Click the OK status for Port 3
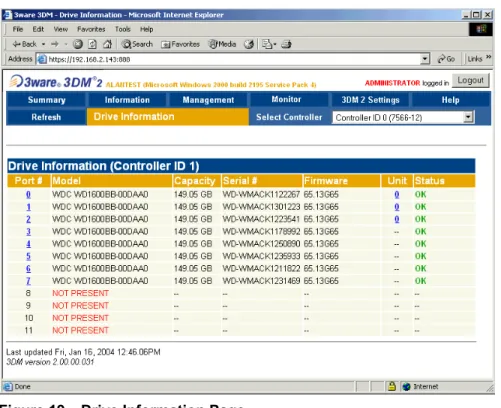This screenshot has height=408, width=501. coord(420,231)
